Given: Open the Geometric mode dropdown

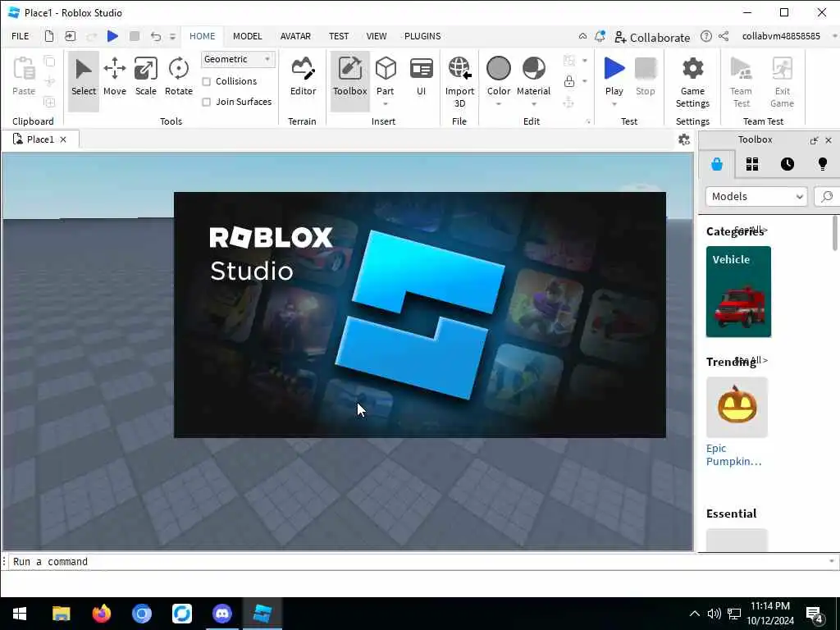Looking at the screenshot, I should pyautogui.click(x=238, y=59).
